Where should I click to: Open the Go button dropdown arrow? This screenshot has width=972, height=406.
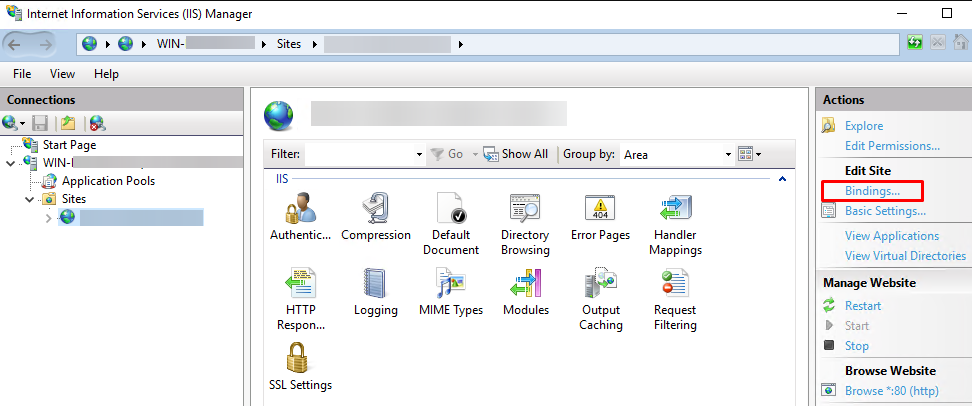pyautogui.click(x=475, y=154)
